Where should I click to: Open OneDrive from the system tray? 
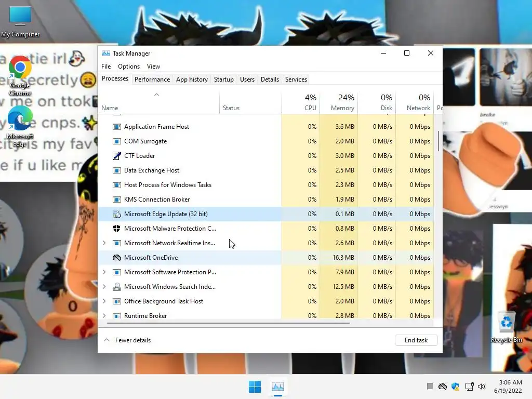coord(443,387)
